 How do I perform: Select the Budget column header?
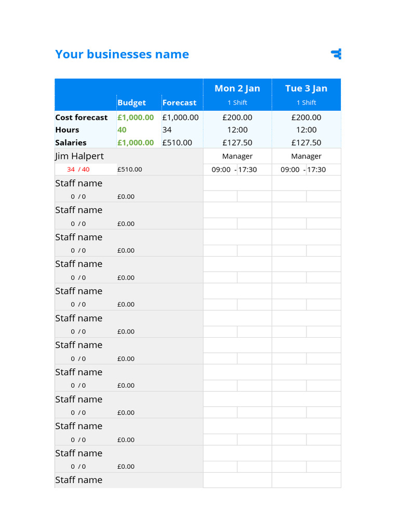click(131, 102)
